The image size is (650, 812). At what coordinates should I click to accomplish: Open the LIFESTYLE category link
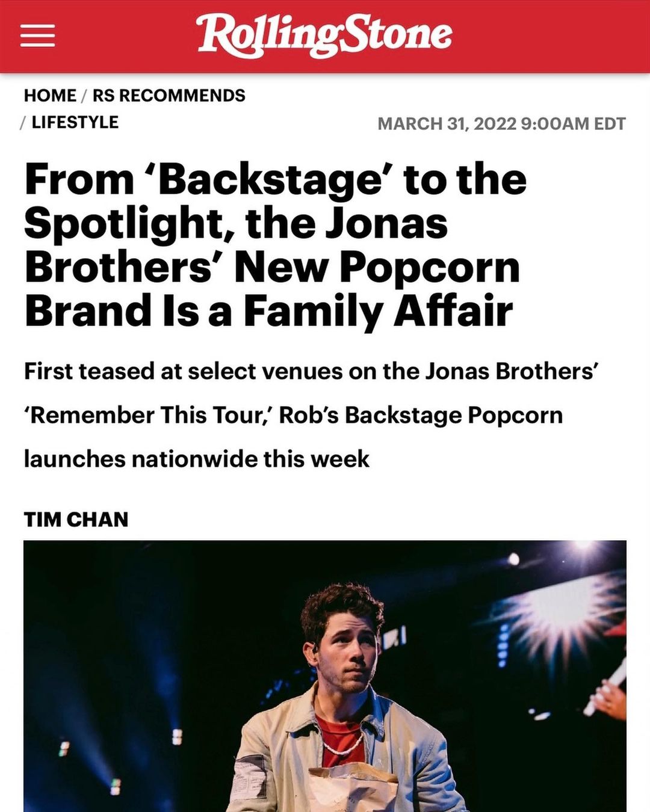[75, 122]
